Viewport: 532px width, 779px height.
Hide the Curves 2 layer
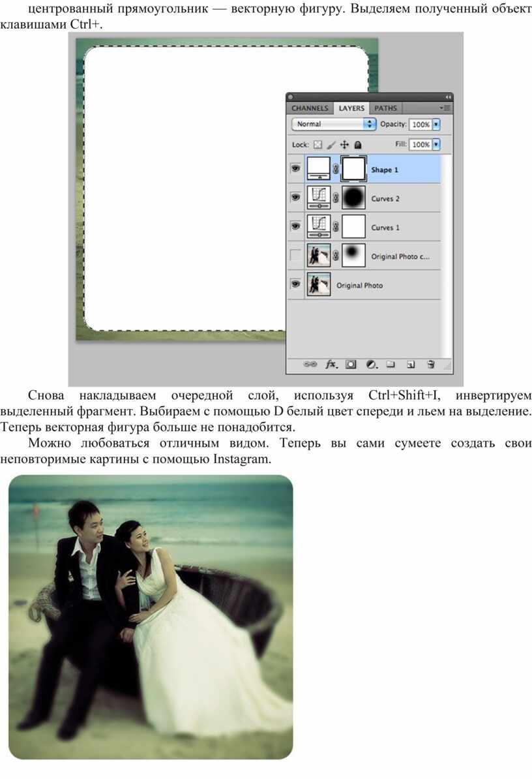[x=295, y=197]
